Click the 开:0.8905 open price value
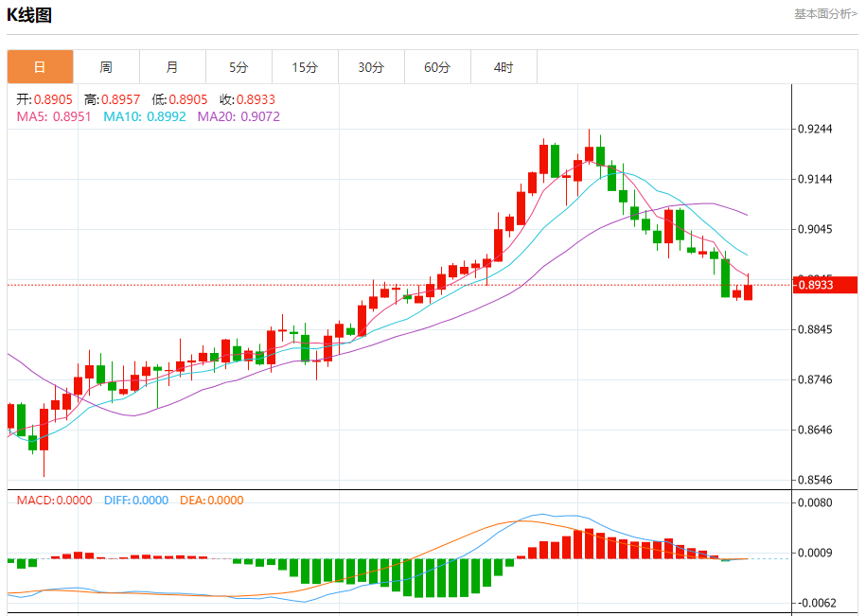The height and width of the screenshot is (616, 866). (x=44, y=99)
